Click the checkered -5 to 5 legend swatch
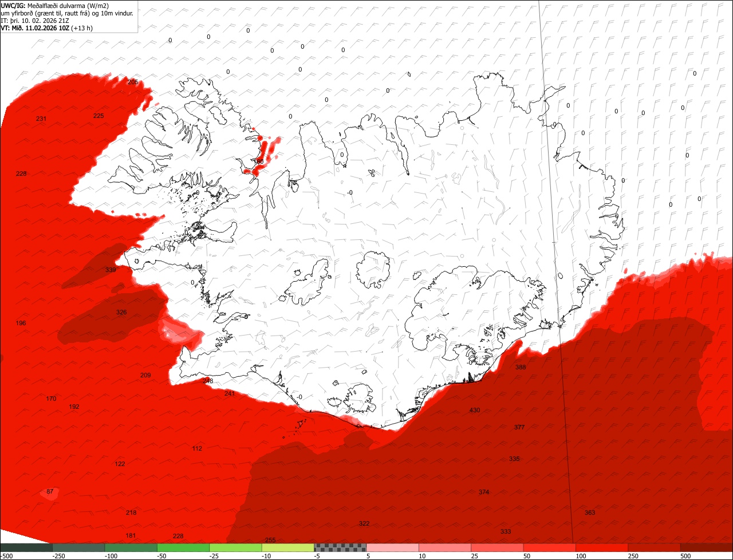Screen dimensions: 733x560 340,547
